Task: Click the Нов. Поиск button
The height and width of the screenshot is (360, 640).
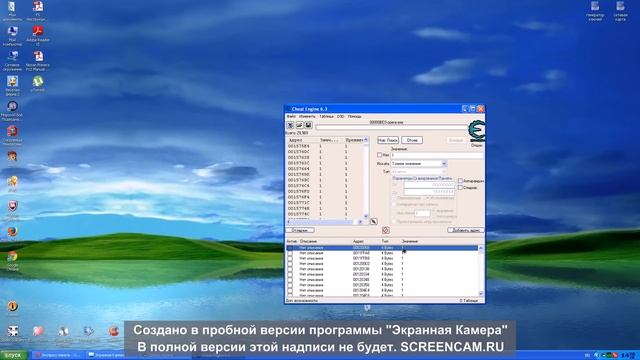Action: point(388,140)
